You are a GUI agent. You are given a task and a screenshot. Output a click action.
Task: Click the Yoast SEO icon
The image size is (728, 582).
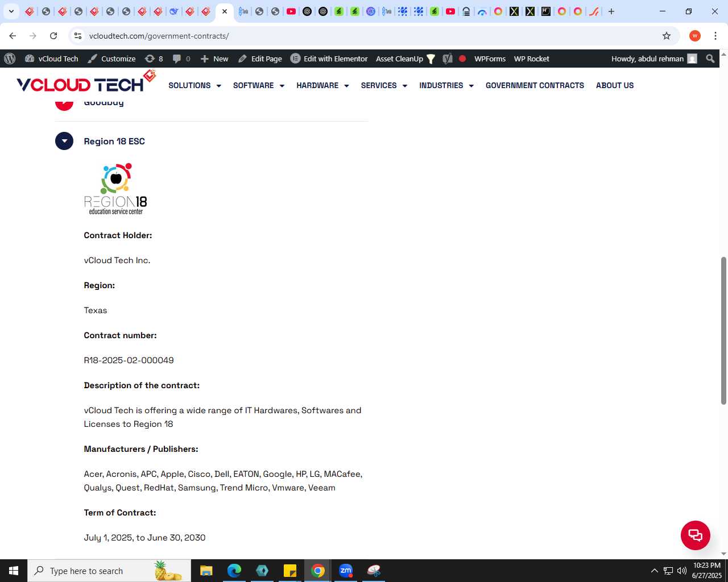click(x=448, y=59)
